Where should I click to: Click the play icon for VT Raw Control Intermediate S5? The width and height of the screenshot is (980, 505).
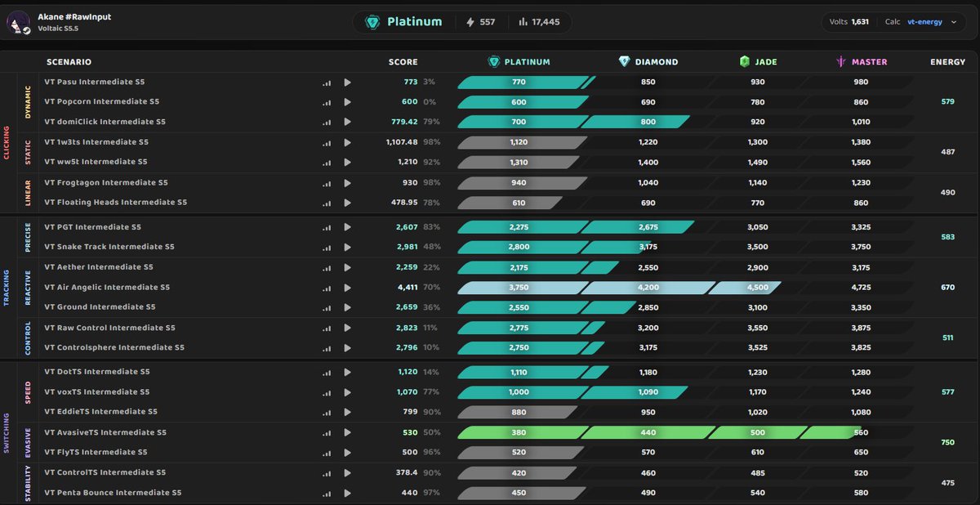pyautogui.click(x=347, y=328)
